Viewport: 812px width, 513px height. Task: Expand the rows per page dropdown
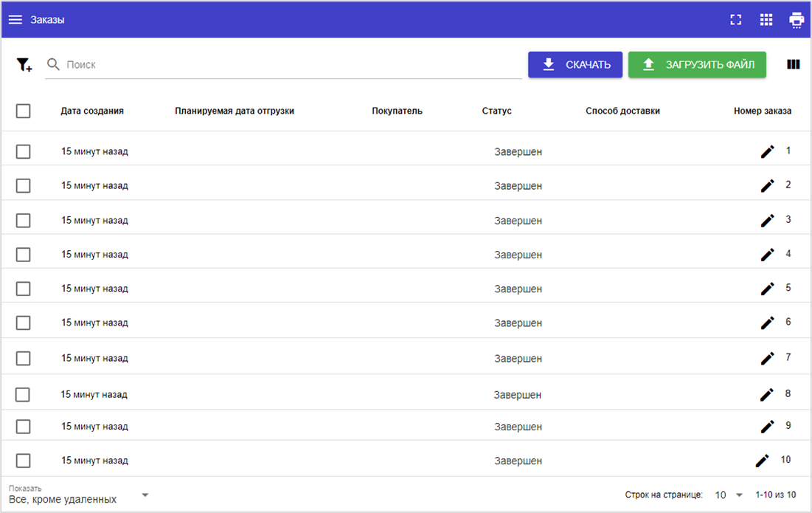(x=729, y=495)
